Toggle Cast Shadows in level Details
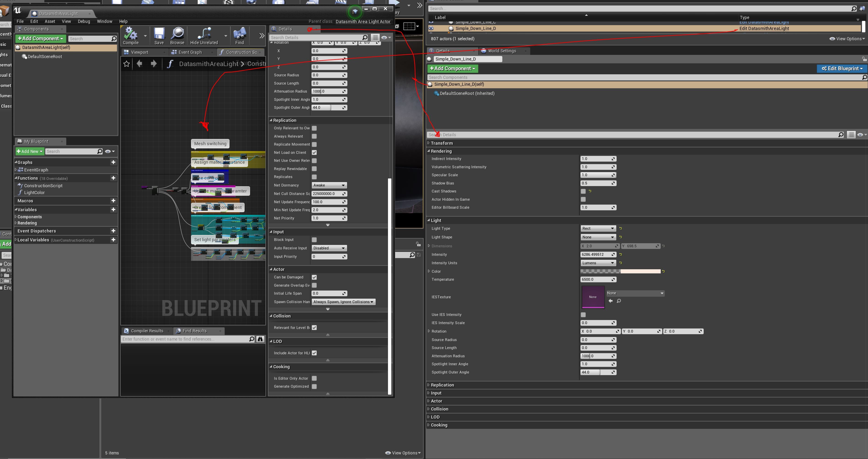This screenshot has height=459, width=868. pyautogui.click(x=583, y=191)
